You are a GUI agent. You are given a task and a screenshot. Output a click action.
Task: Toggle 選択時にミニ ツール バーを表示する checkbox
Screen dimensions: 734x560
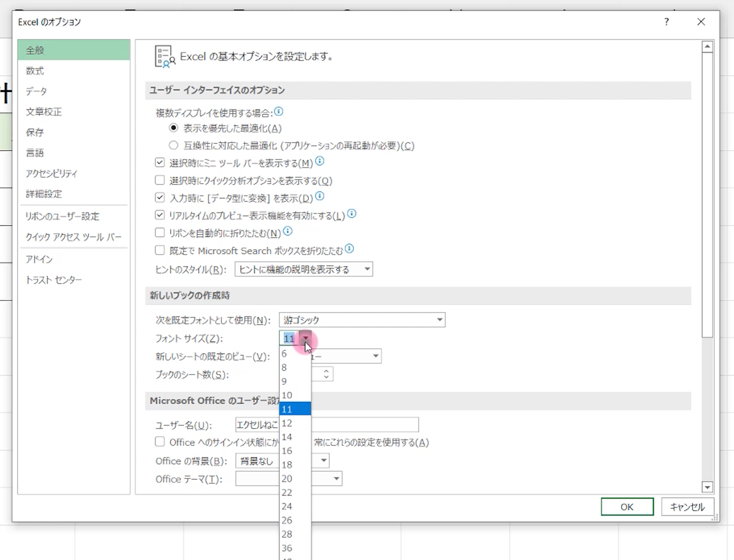pyautogui.click(x=159, y=163)
